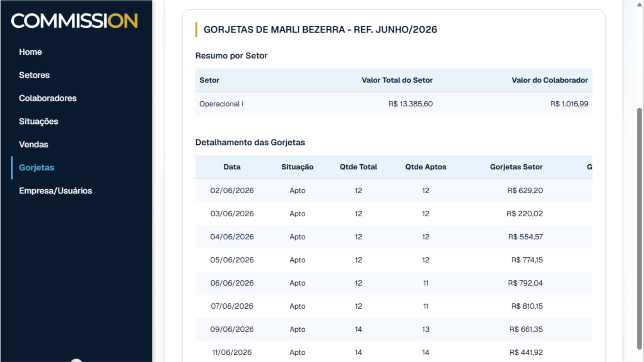
Task: Select the 03/06/2026 date cell
Action: [x=232, y=214]
